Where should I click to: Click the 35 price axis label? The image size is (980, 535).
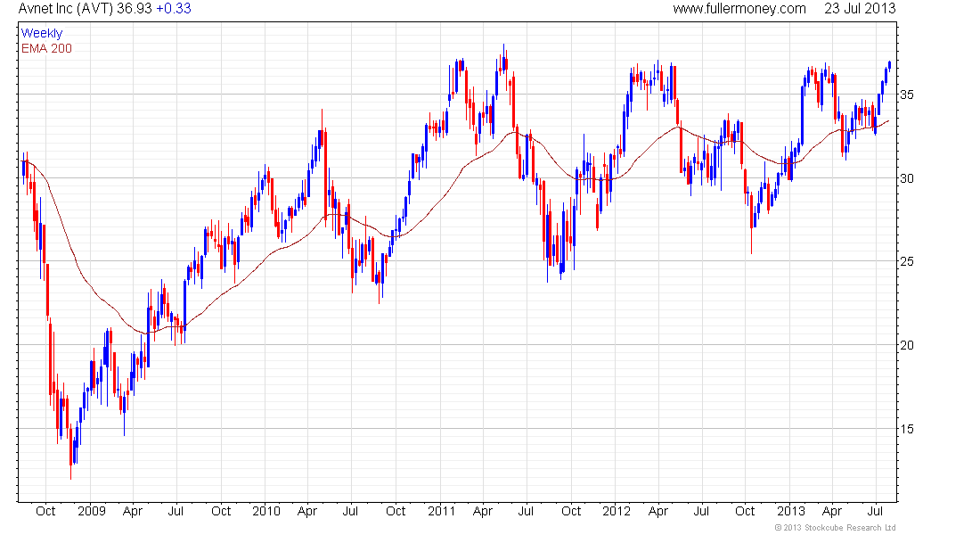907,95
